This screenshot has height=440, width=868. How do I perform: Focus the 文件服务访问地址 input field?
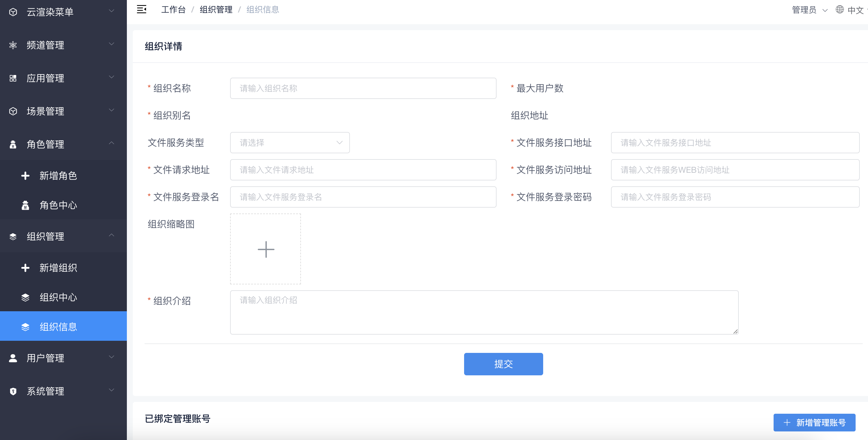click(735, 170)
